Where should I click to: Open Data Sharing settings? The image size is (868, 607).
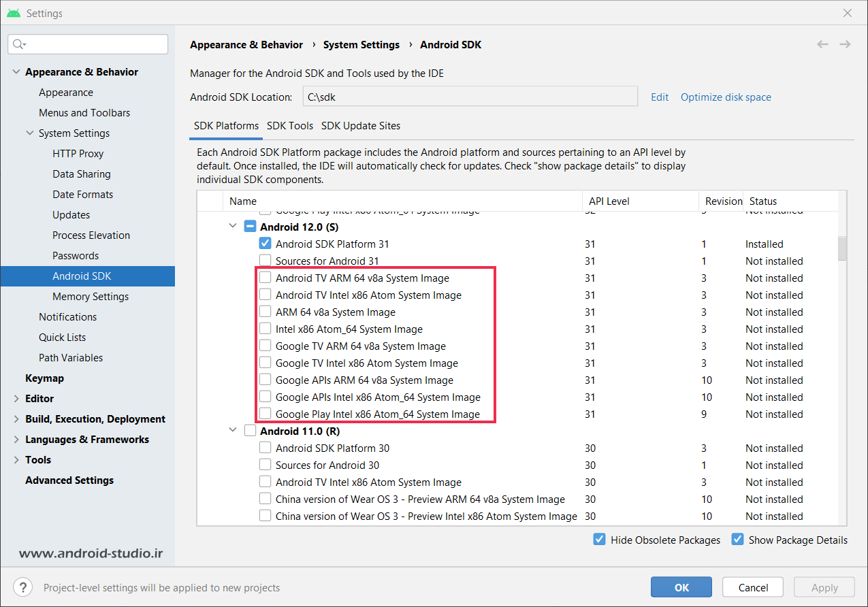[x=82, y=174]
